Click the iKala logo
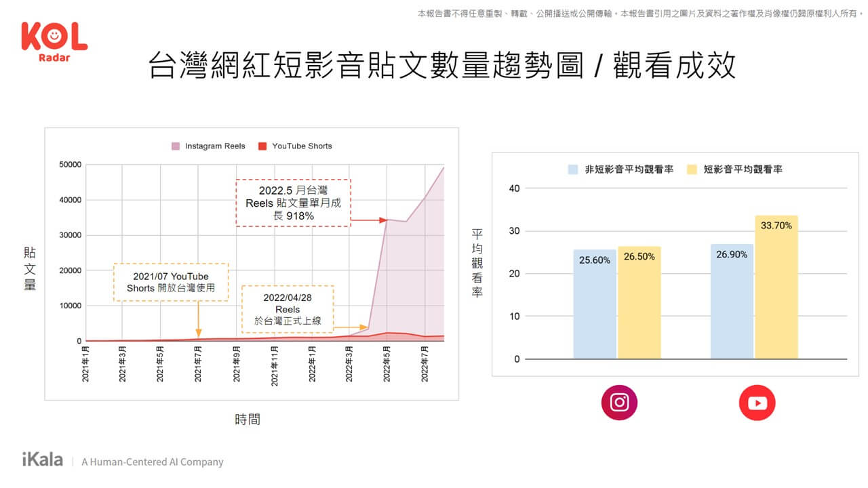Screen dimensions: 868x488 42,460
